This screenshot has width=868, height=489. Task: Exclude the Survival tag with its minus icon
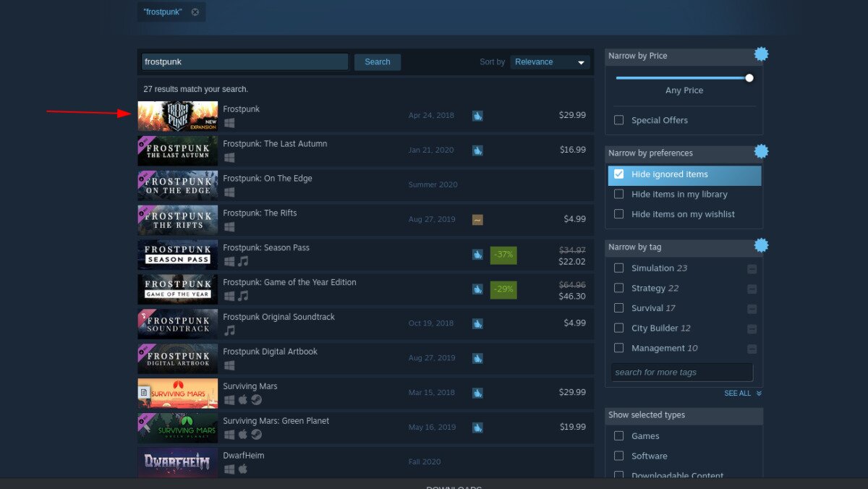click(752, 309)
